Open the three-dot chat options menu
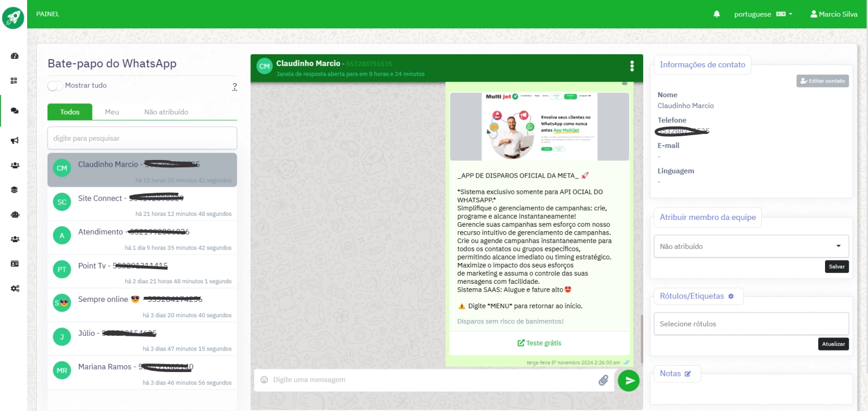The height and width of the screenshot is (411, 868). [632, 66]
